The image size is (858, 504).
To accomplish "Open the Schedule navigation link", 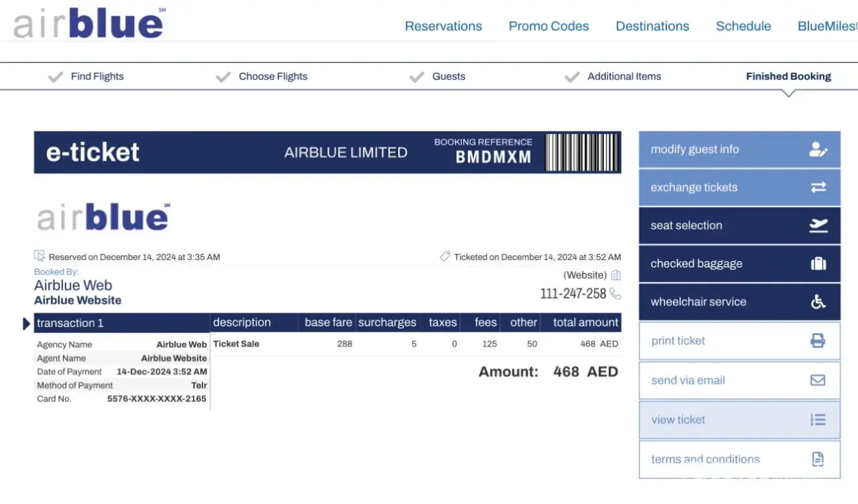I will tap(743, 26).
